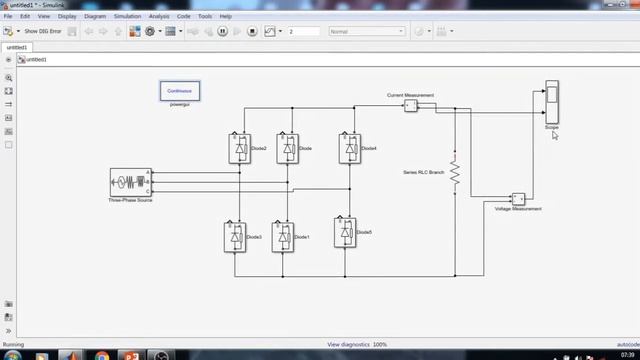
Task: Expand palette with double chevron
Action: pos(9,331)
